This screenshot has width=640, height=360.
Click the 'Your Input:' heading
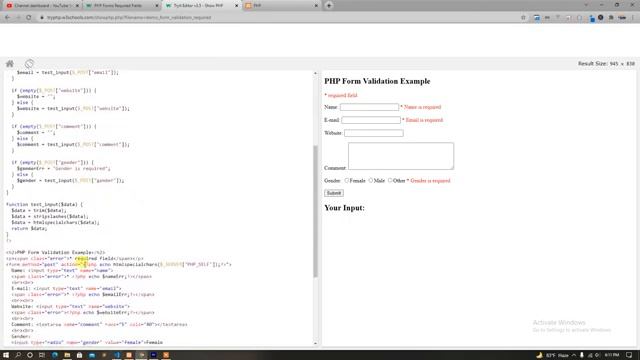pos(344,208)
